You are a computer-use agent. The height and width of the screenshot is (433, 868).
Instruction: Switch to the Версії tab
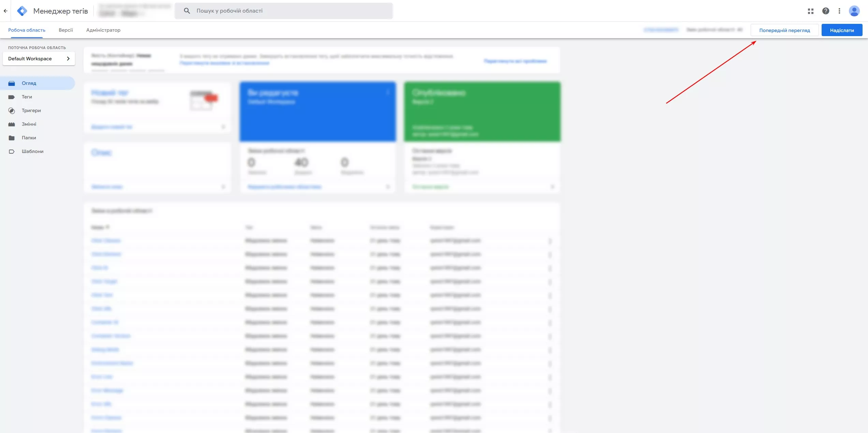pos(66,30)
